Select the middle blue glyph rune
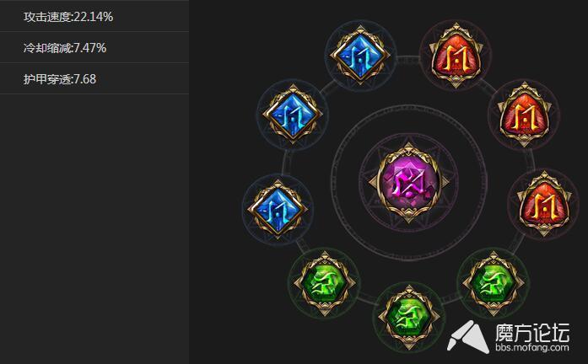588x364 pixels. point(293,114)
